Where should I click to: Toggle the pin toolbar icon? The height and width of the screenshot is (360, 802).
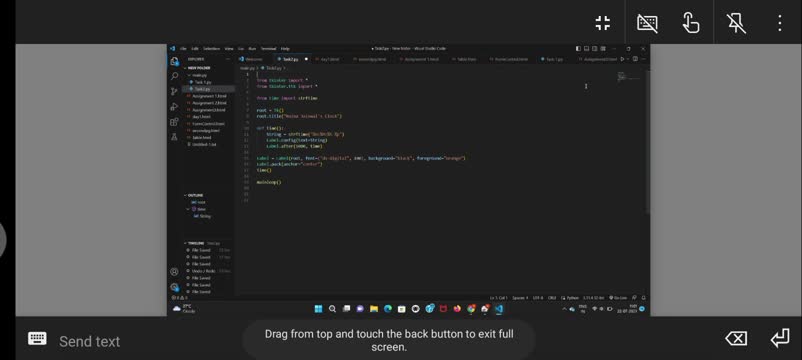click(736, 23)
